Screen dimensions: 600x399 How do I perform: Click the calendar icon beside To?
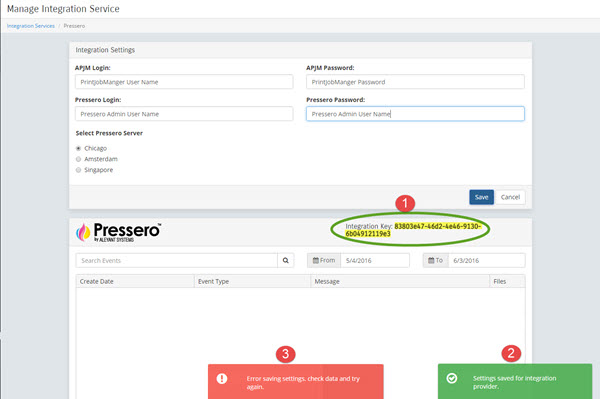(431, 261)
